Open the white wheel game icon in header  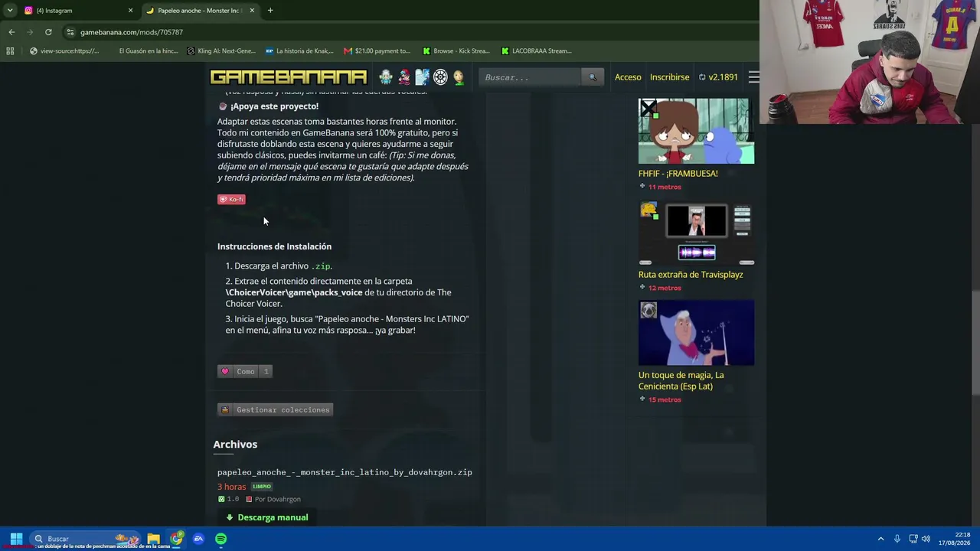click(x=440, y=77)
